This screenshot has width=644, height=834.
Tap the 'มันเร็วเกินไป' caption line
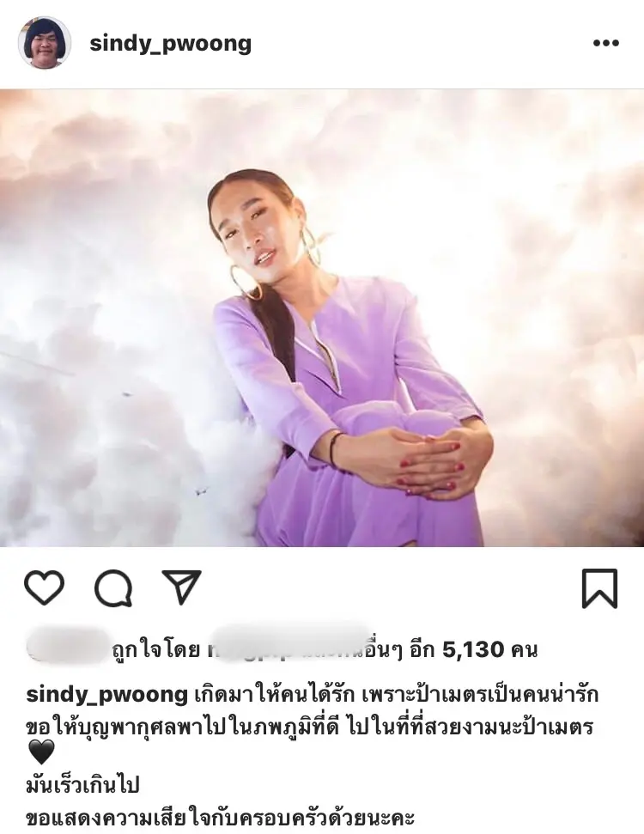(82, 784)
